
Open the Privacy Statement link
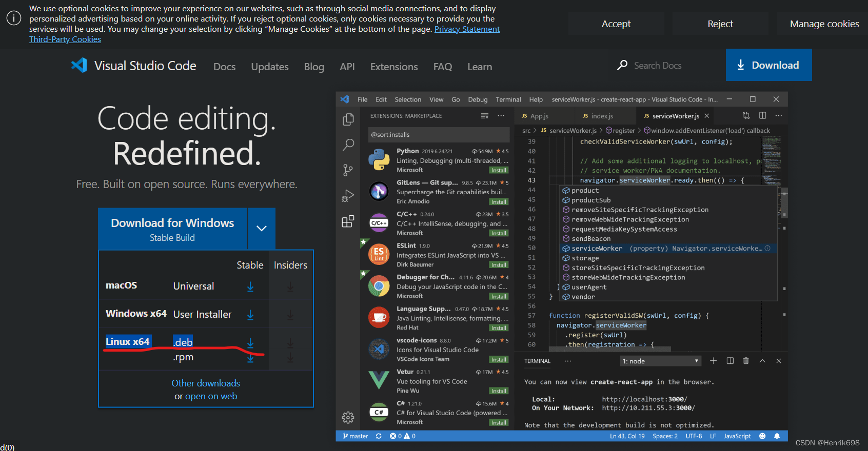[467, 29]
